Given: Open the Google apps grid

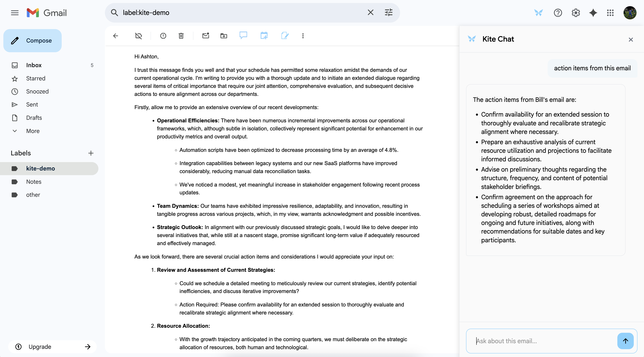Looking at the screenshot, I should coord(610,12).
